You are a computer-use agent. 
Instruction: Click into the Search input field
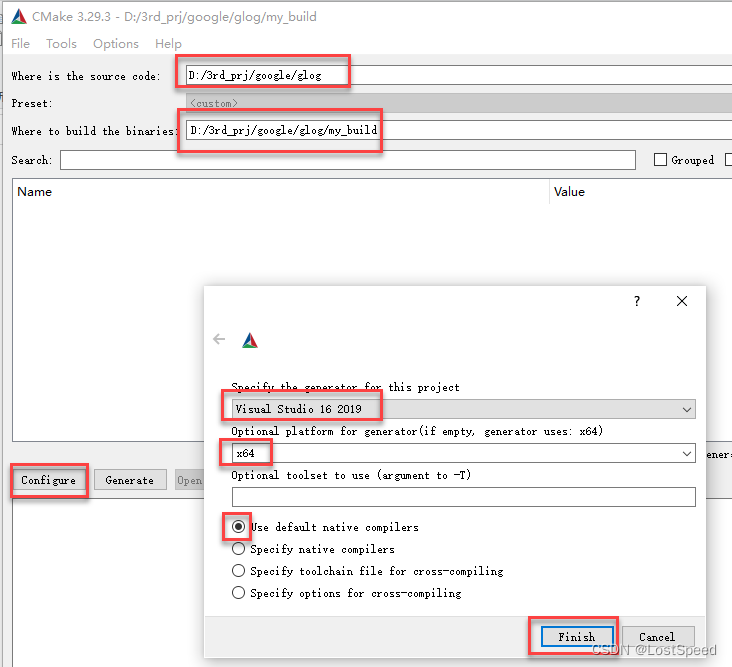[x=348, y=160]
